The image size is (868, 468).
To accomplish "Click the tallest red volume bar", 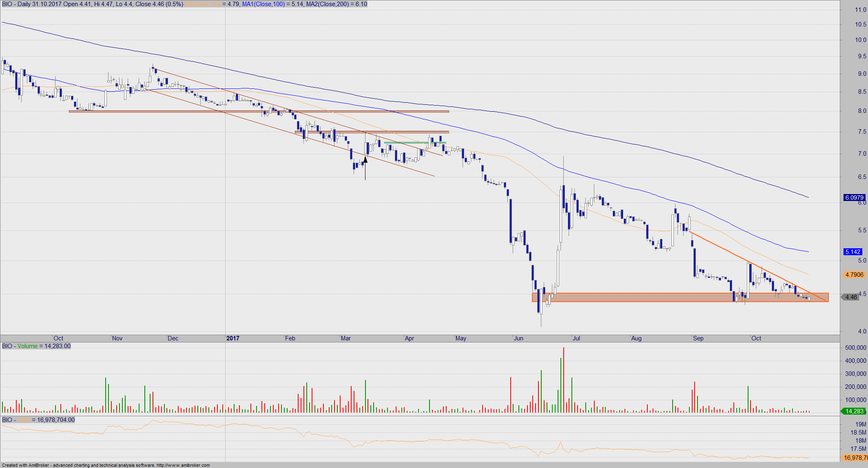I will point(564,379).
